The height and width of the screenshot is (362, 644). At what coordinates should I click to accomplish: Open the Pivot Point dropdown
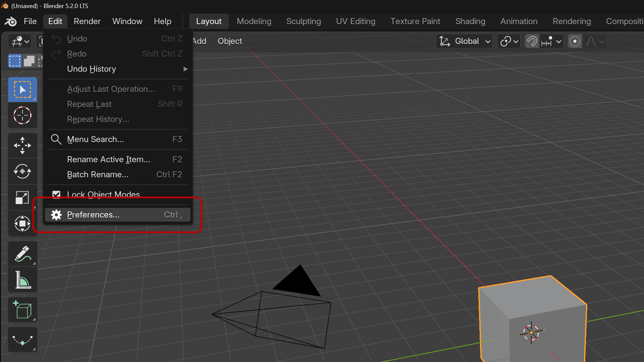click(509, 41)
